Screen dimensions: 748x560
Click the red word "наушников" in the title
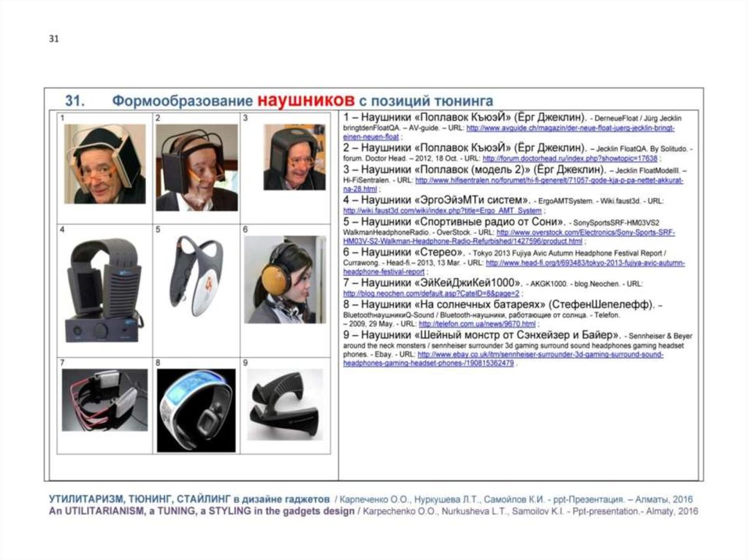[x=305, y=100]
